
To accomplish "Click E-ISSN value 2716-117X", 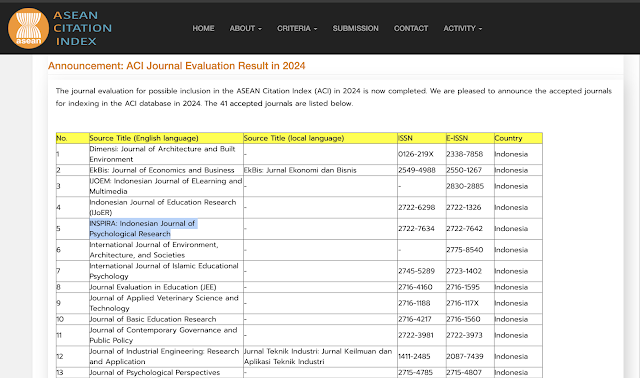I will [462, 303].
